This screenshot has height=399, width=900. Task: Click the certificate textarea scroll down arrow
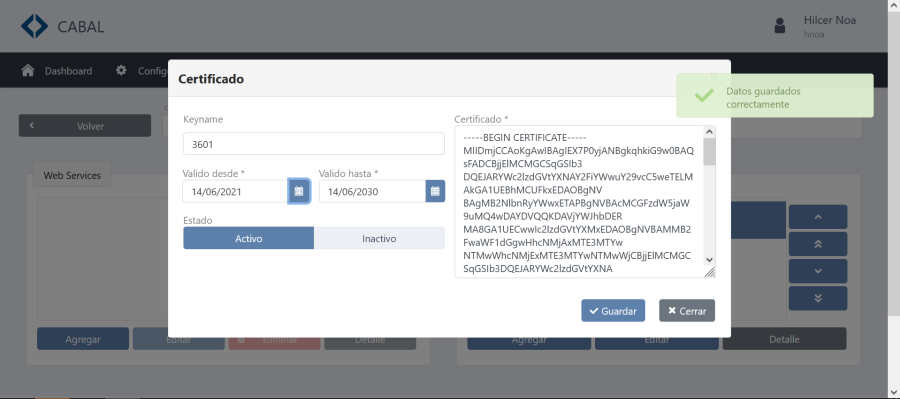tap(709, 259)
